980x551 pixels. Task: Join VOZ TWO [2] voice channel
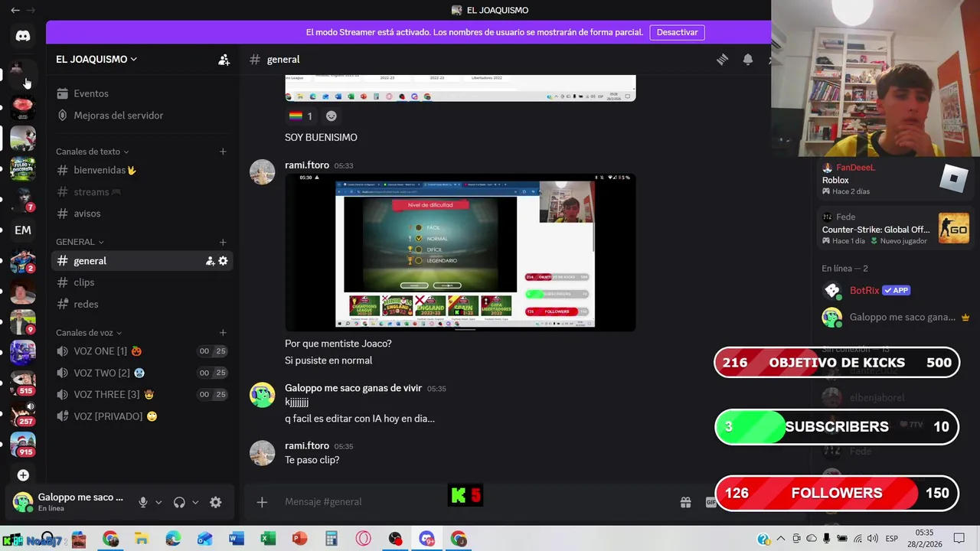click(x=142, y=373)
